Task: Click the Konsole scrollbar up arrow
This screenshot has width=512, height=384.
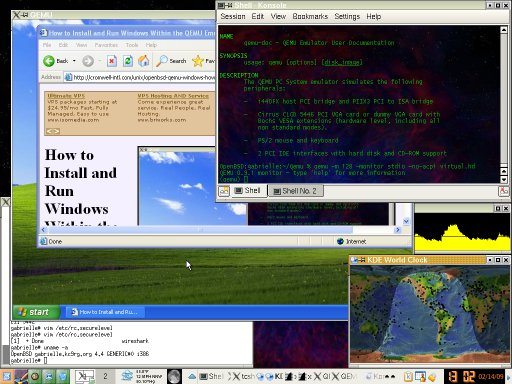Action: point(504,30)
